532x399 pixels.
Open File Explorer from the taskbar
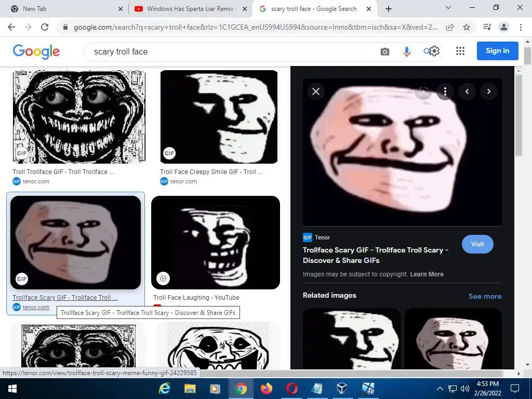coord(190,389)
